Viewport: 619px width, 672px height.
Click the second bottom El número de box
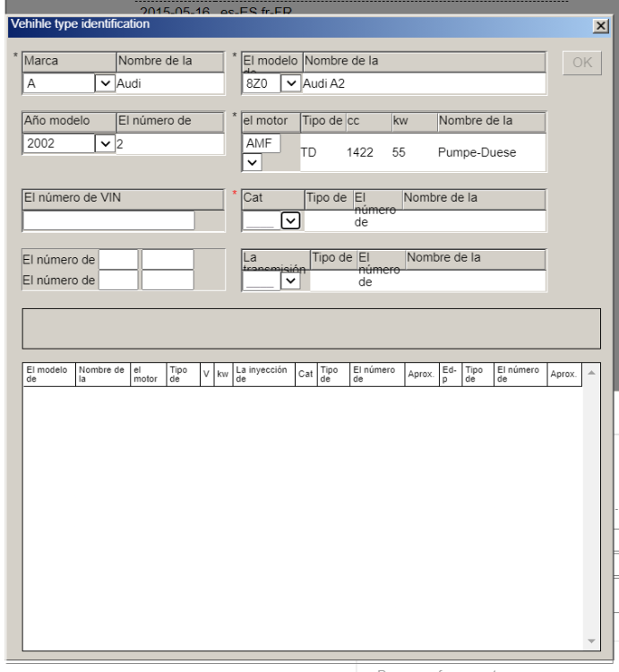[168, 280]
